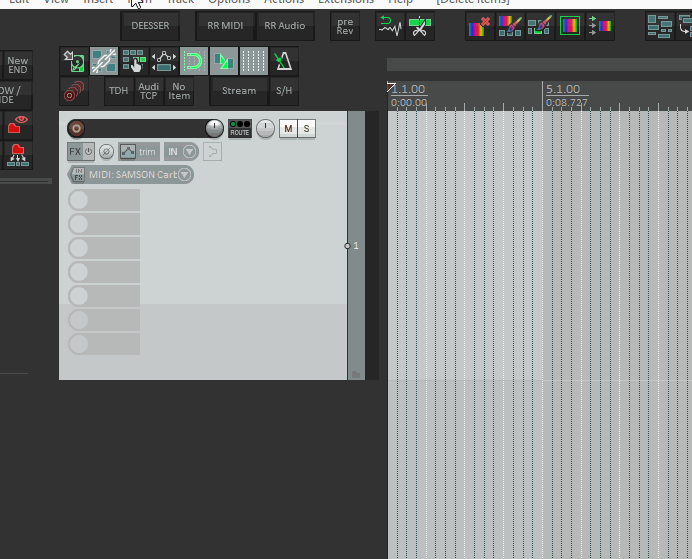Image resolution: width=692 pixels, height=559 pixels.
Task: Click the No Item button
Action: (179, 91)
